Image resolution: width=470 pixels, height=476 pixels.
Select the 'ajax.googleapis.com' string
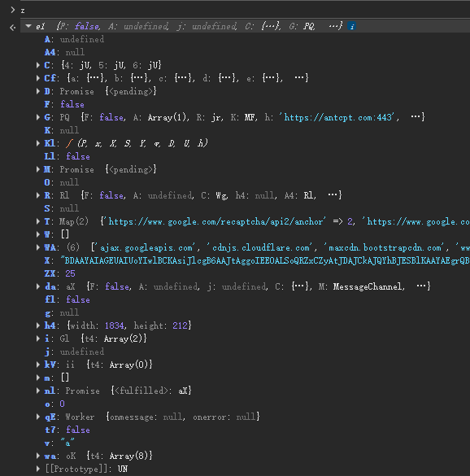coord(145,248)
